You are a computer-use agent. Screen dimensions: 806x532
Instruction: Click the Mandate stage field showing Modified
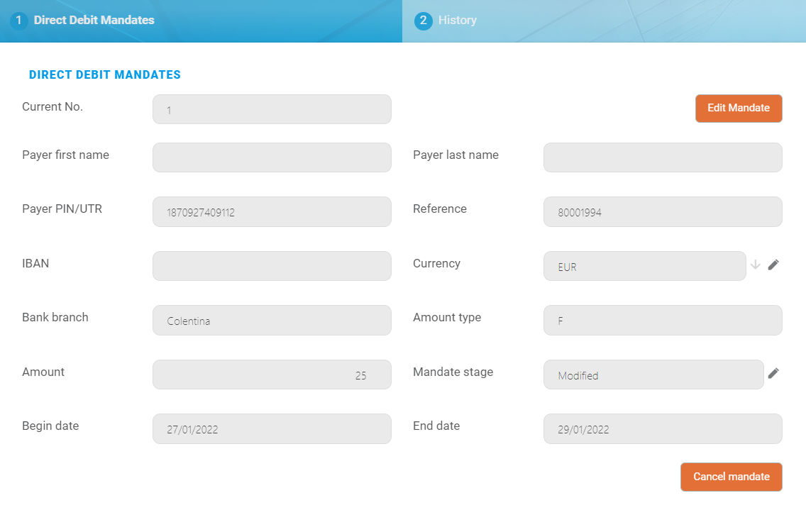[x=653, y=375]
